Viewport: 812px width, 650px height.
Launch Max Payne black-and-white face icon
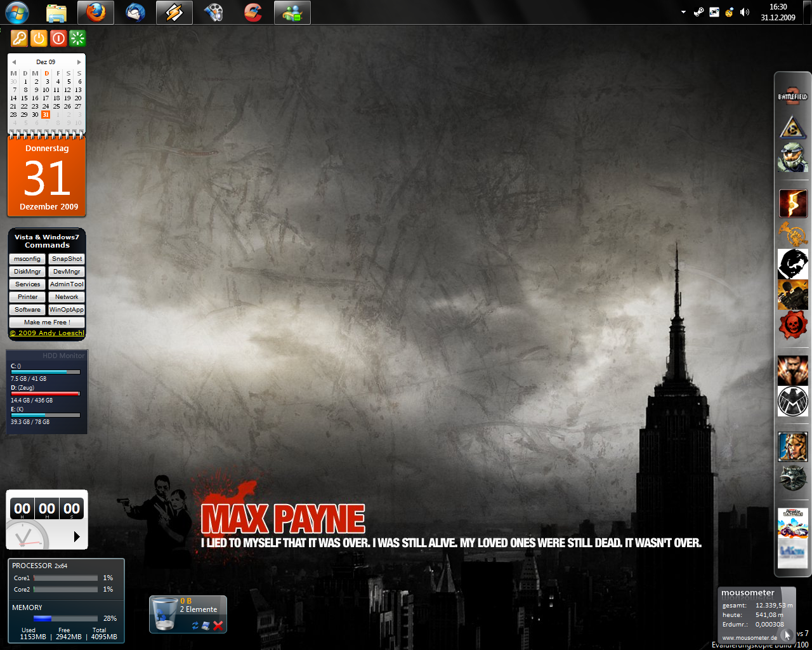pos(793,264)
